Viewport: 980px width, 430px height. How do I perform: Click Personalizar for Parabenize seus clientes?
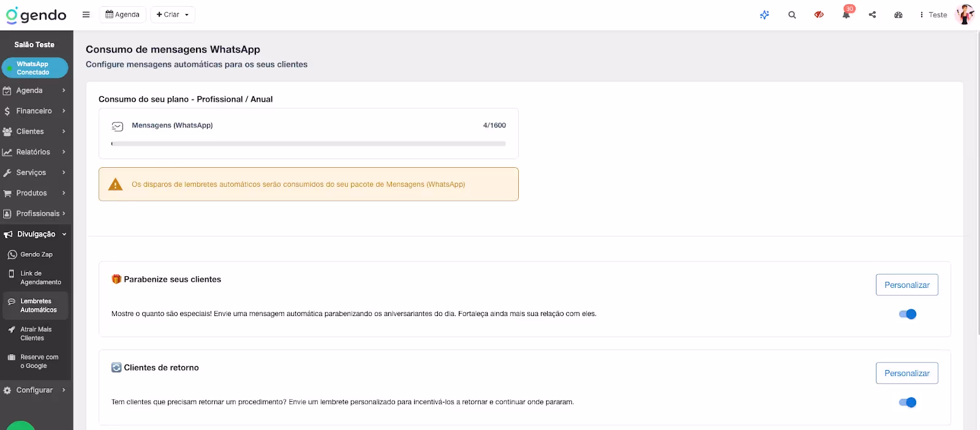907,285
